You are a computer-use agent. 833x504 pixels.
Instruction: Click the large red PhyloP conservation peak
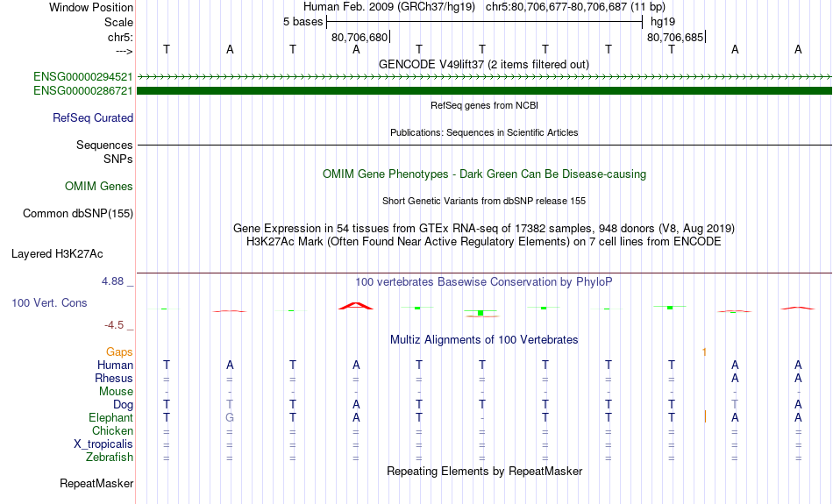pyautogui.click(x=356, y=306)
